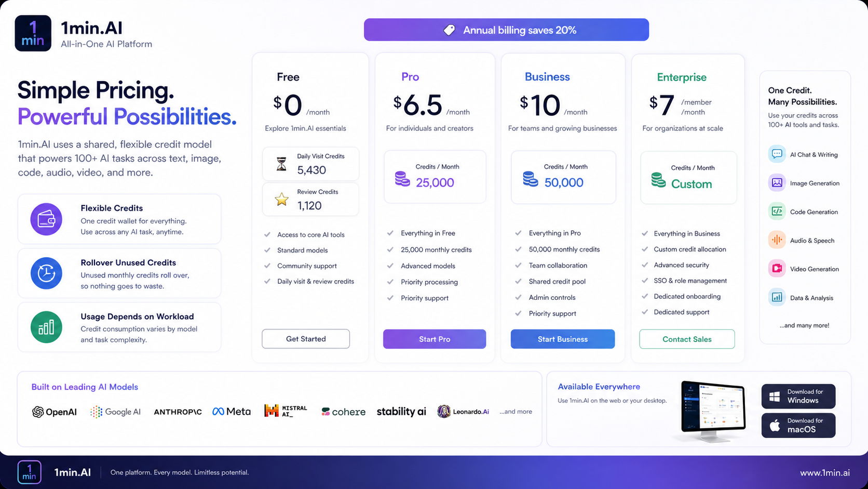Click the Flexible Credits wallet icon
This screenshot has height=489, width=868.
(x=46, y=219)
